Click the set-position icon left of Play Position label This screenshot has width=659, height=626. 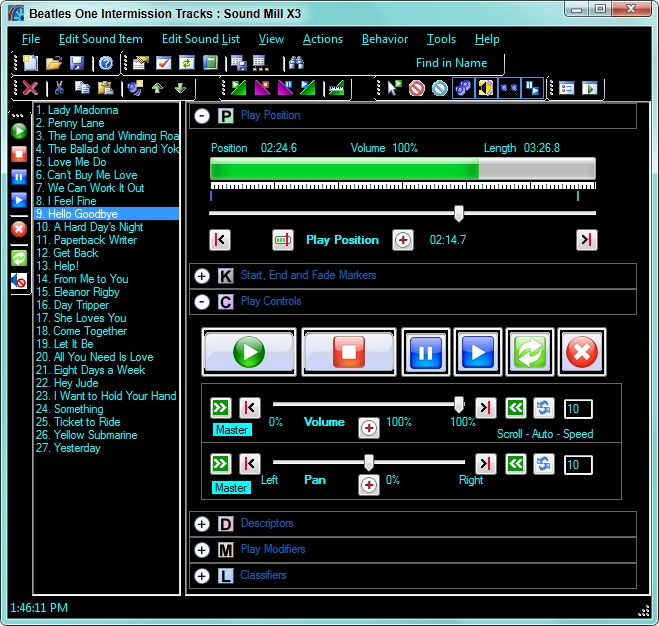click(283, 240)
